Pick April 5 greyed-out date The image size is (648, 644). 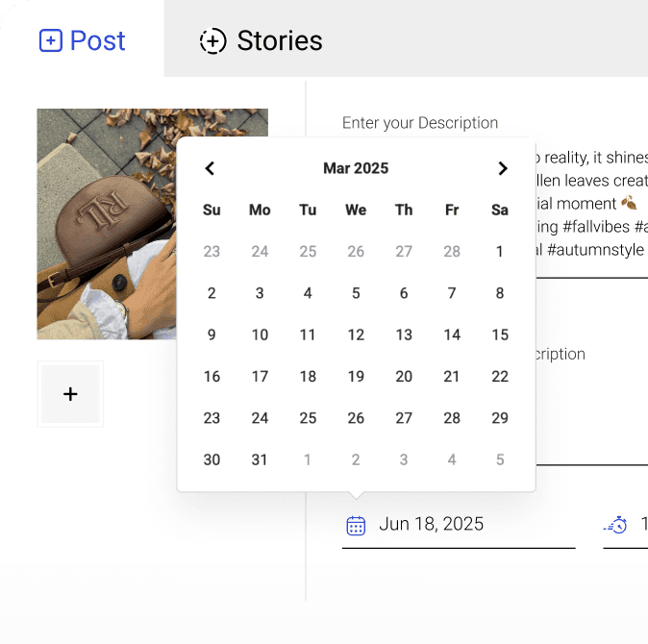pos(500,460)
